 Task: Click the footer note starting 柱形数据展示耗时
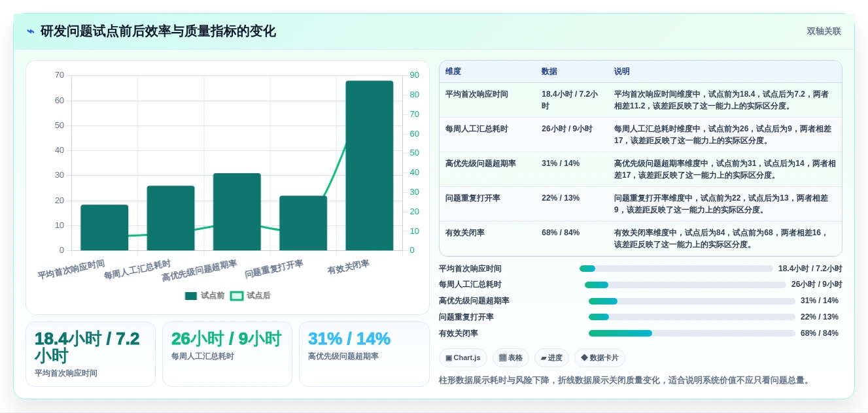point(625,380)
